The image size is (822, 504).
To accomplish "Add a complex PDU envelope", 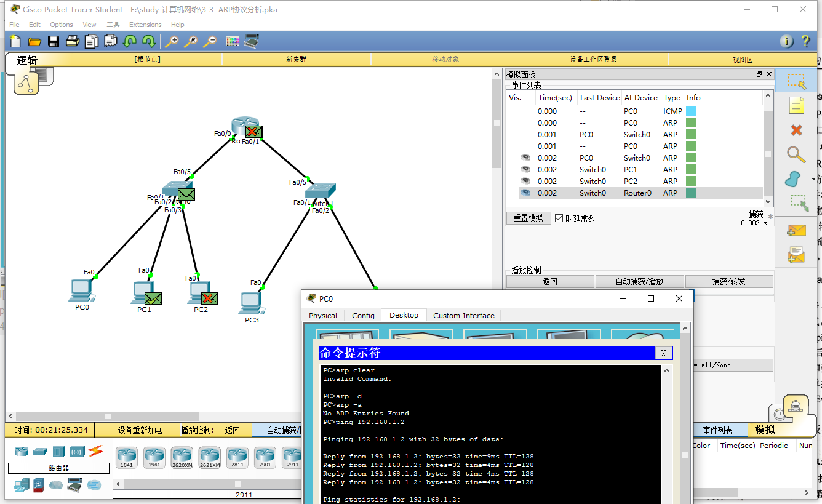I will pos(796,254).
